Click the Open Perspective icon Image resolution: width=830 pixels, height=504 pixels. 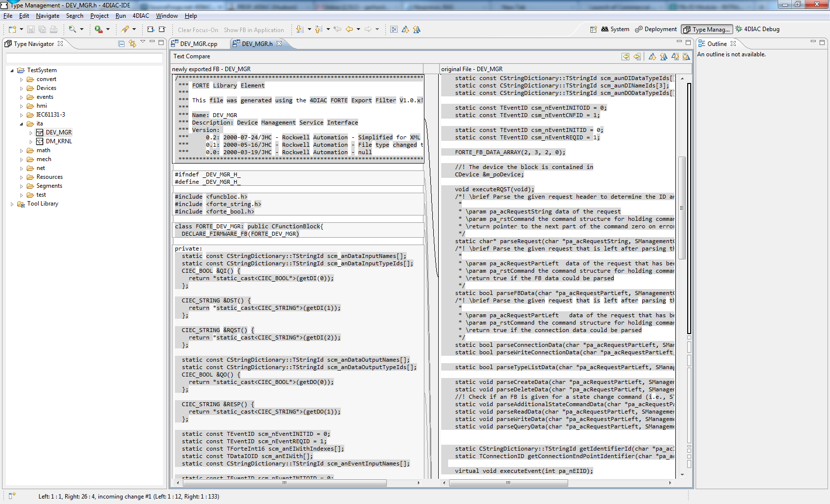[x=593, y=30]
